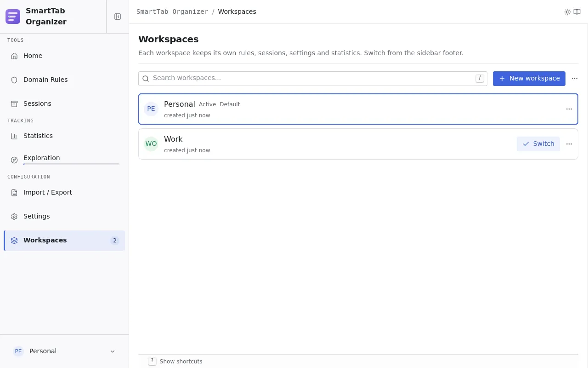The image size is (588, 368).
Task: Click the Exploration compass icon
Action: click(x=14, y=160)
